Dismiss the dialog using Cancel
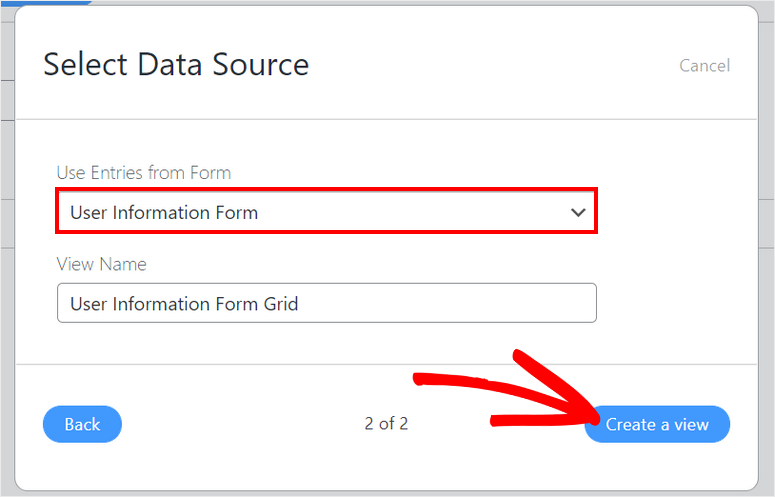The height and width of the screenshot is (497, 775). [704, 66]
